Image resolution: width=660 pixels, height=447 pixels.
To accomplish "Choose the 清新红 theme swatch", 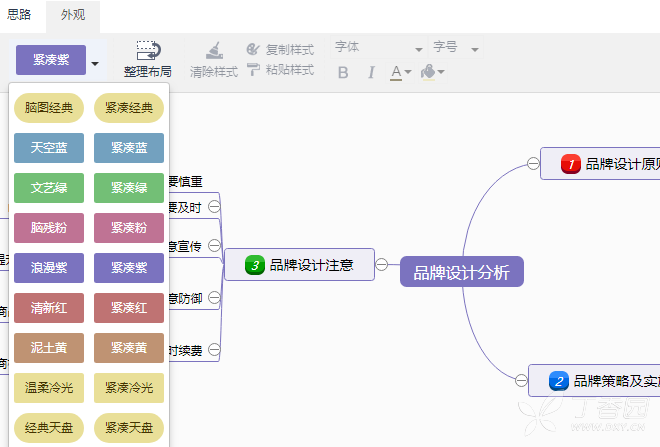I will [x=49, y=308].
